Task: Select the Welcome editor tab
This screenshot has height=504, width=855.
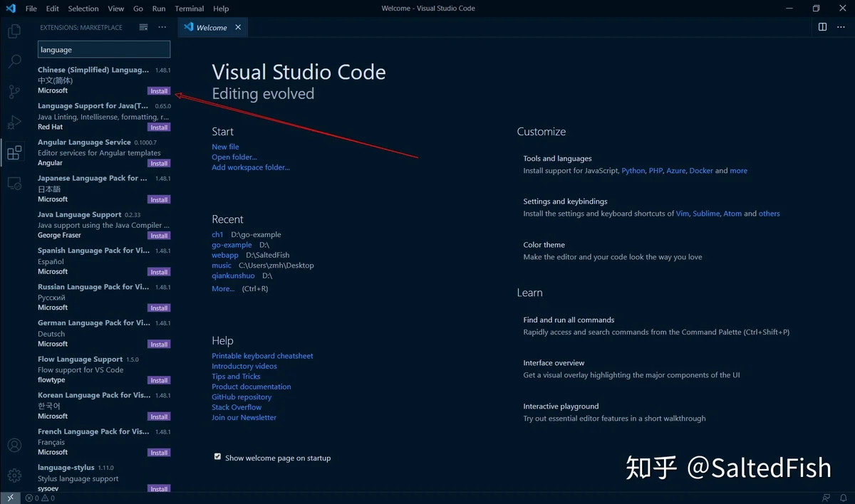Action: 212,27
